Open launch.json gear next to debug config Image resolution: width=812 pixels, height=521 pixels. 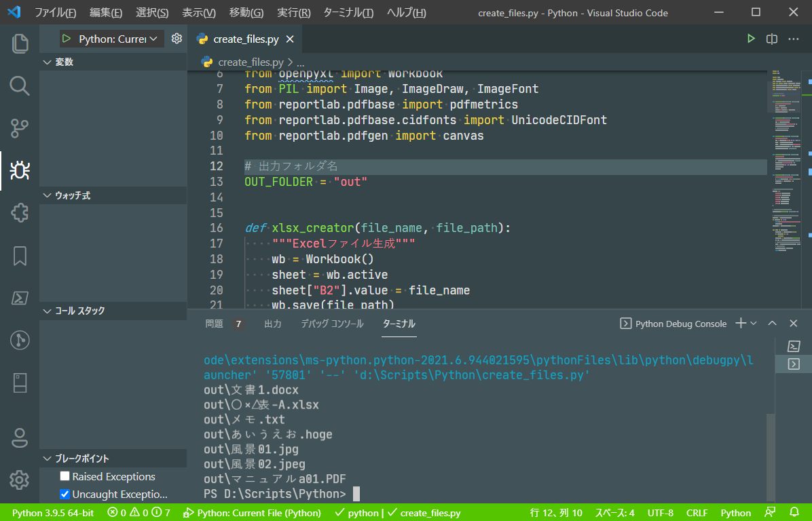click(x=177, y=39)
